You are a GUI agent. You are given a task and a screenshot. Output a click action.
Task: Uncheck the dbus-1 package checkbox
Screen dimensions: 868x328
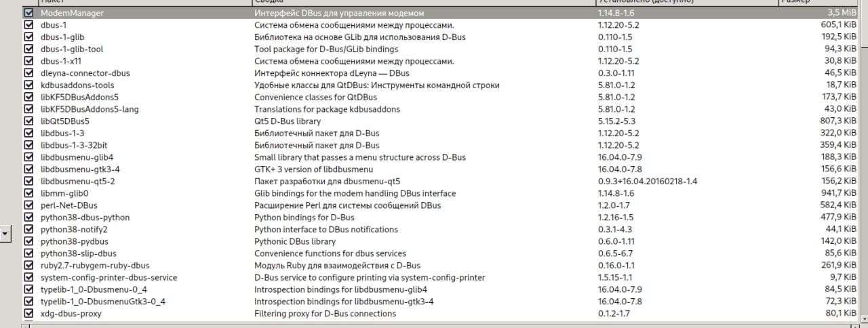28,25
